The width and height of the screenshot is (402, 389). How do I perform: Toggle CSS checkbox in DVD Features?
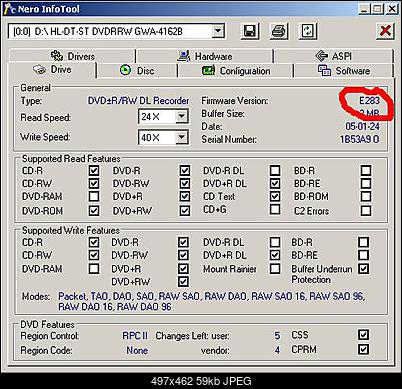363,335
